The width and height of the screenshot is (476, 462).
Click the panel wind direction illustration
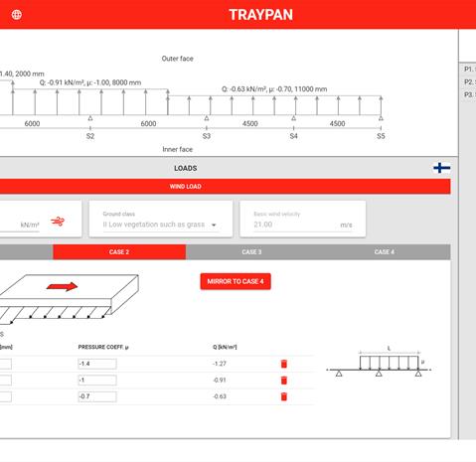tap(69, 299)
